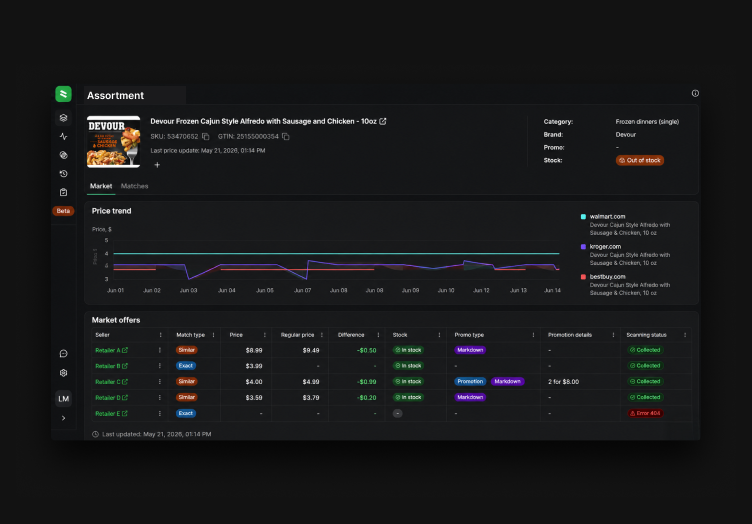Open product external link icon beside title

(383, 121)
